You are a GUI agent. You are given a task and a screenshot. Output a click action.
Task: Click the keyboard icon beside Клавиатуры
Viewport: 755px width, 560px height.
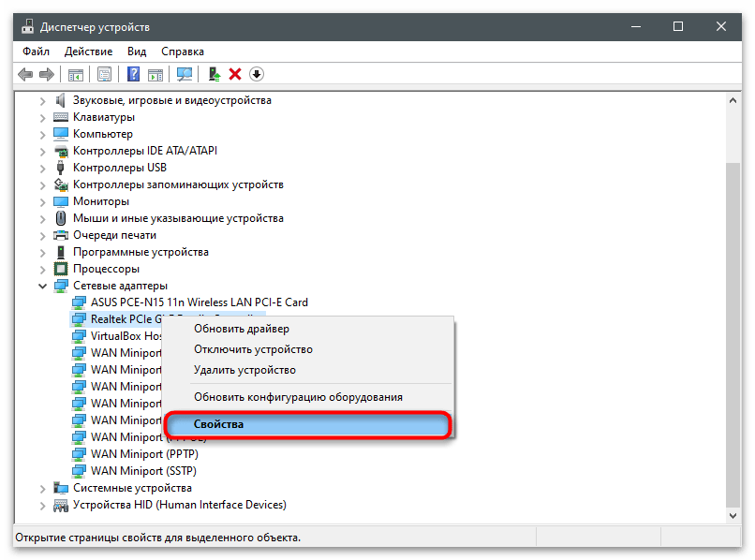61,117
